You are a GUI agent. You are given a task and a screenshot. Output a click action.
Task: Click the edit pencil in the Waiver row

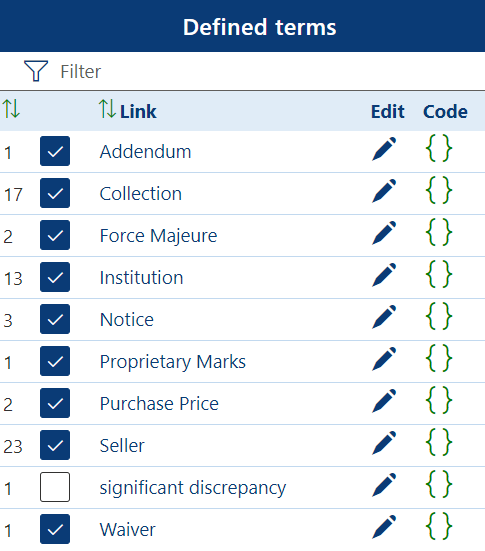384,527
